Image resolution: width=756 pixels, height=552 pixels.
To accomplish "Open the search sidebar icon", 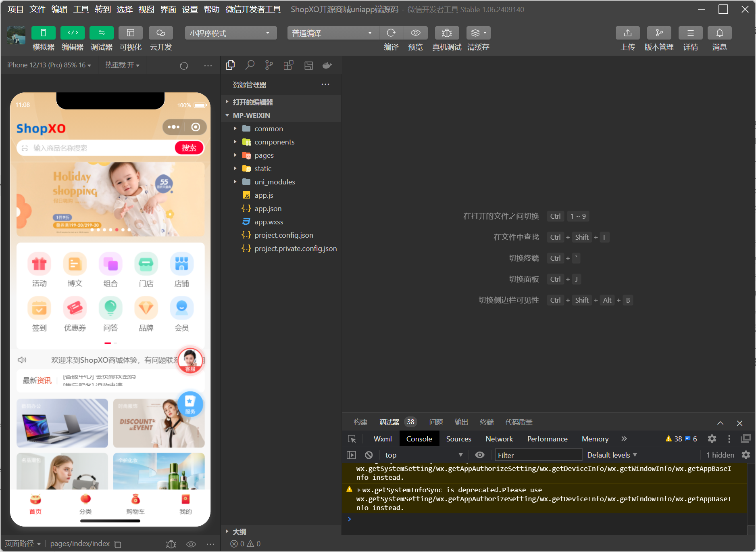I will [x=250, y=65].
